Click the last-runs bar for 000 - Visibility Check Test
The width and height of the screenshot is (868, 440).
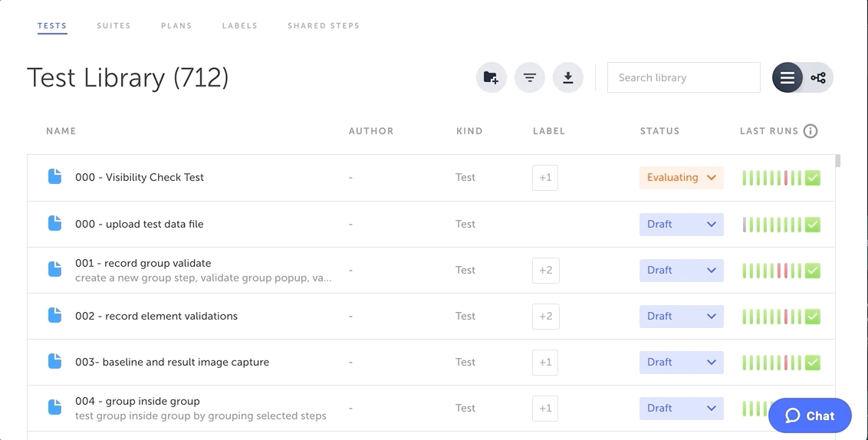[771, 178]
